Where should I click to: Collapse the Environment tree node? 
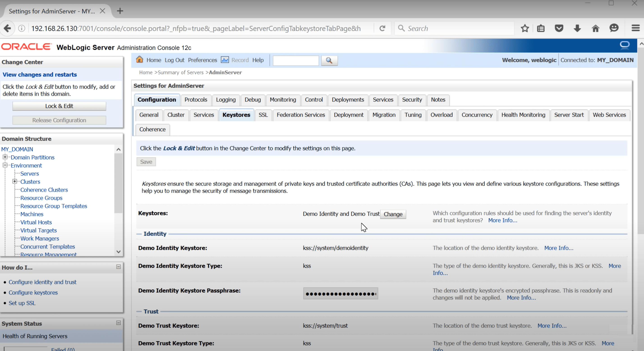[x=5, y=165]
